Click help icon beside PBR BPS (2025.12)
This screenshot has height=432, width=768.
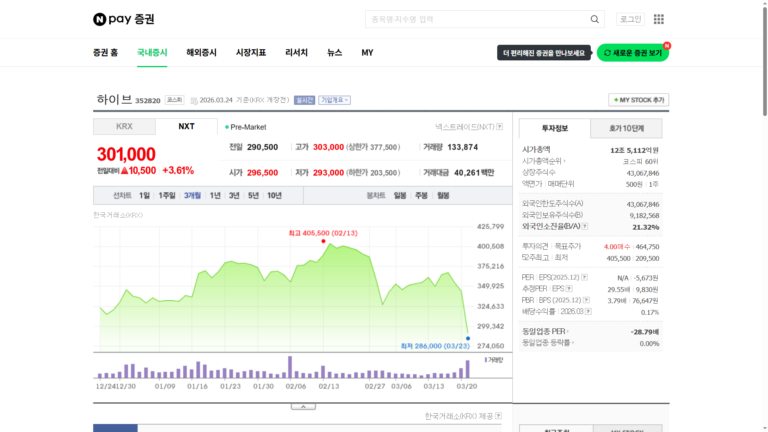586,300
